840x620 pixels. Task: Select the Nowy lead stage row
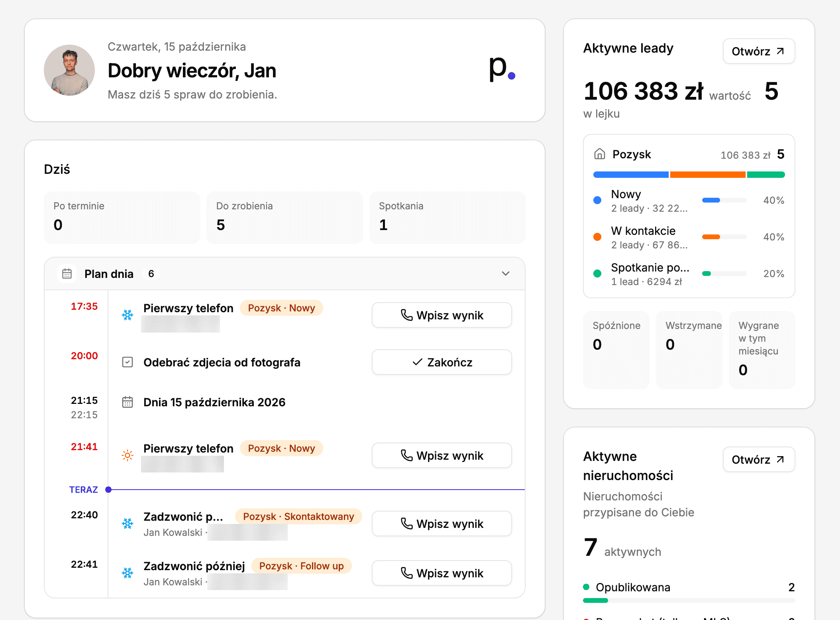click(x=689, y=201)
